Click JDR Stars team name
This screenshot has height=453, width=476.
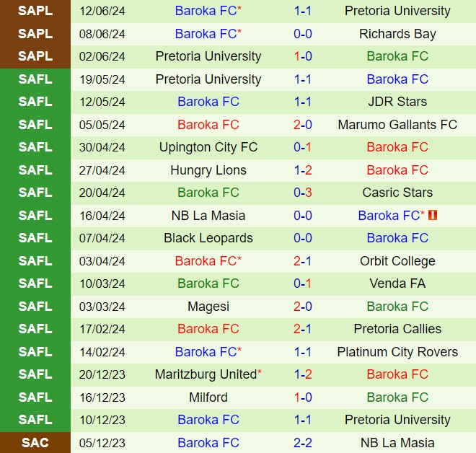point(397,102)
